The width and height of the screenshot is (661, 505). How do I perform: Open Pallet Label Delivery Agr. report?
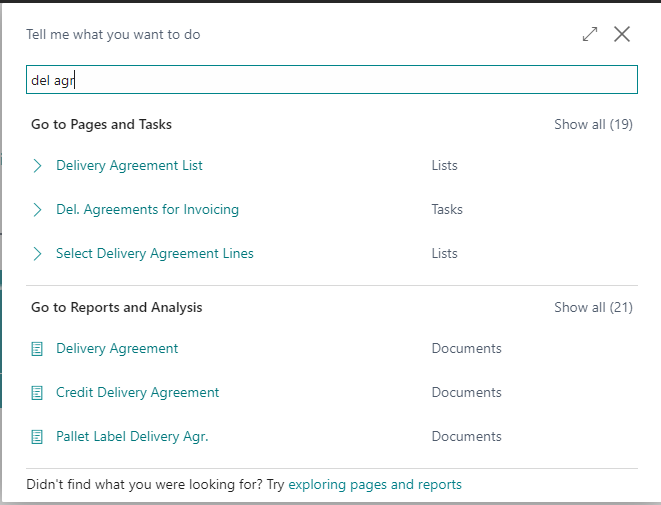pyautogui.click(x=132, y=437)
